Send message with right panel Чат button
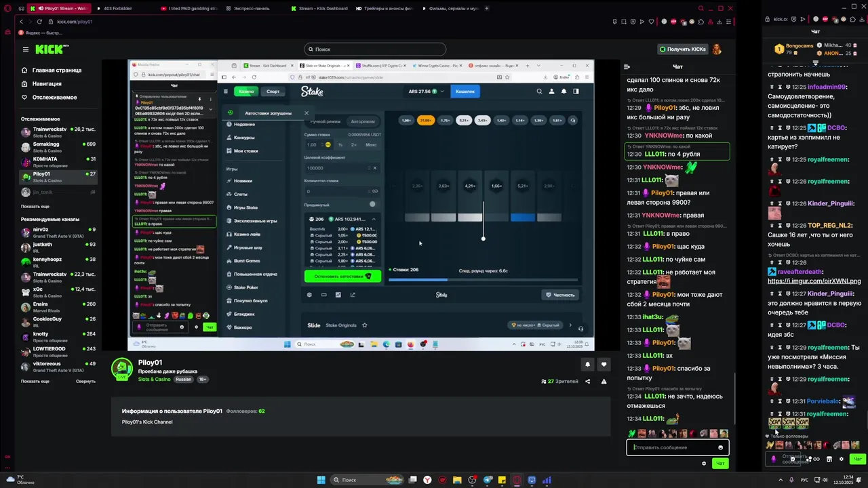 [x=857, y=459]
